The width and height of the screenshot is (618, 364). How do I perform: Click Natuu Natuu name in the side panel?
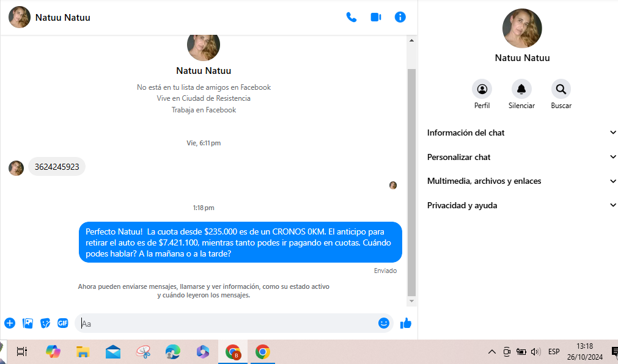point(522,58)
